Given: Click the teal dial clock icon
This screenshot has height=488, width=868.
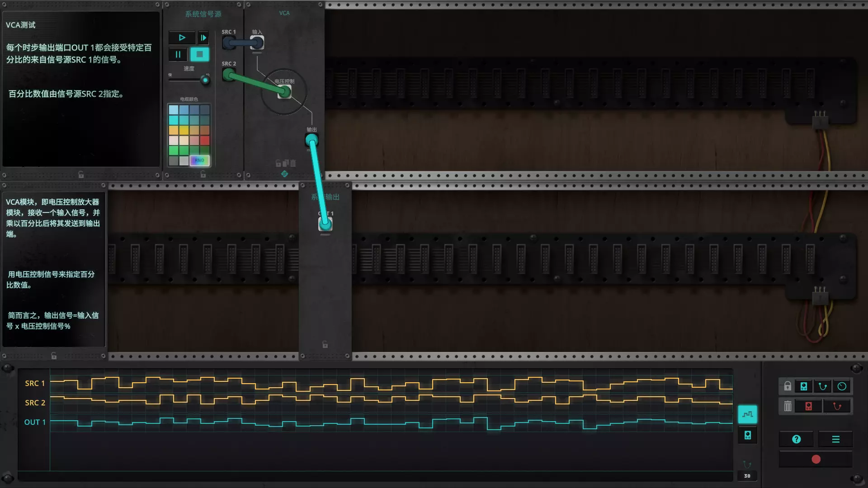Looking at the screenshot, I should click(842, 386).
